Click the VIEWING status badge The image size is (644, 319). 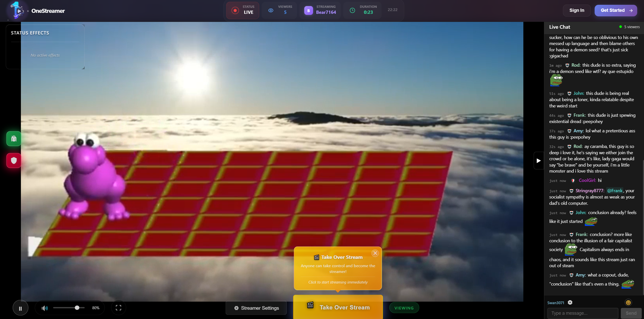(x=404, y=308)
